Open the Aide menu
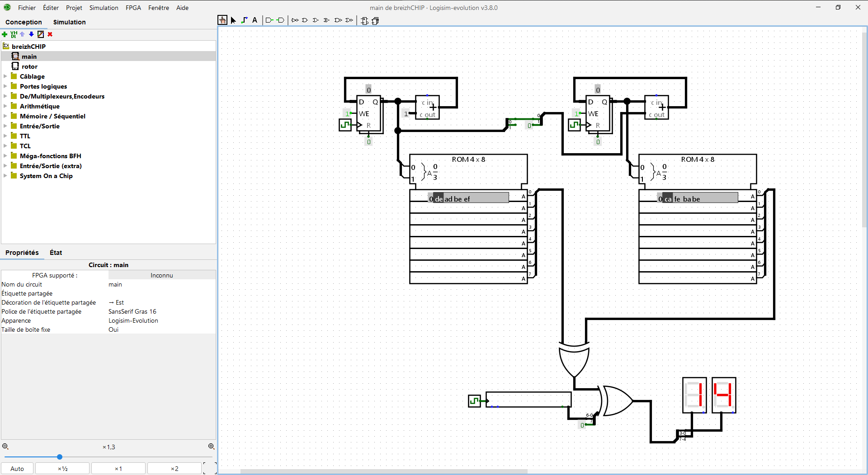Image resolution: width=868 pixels, height=475 pixels. [182, 8]
